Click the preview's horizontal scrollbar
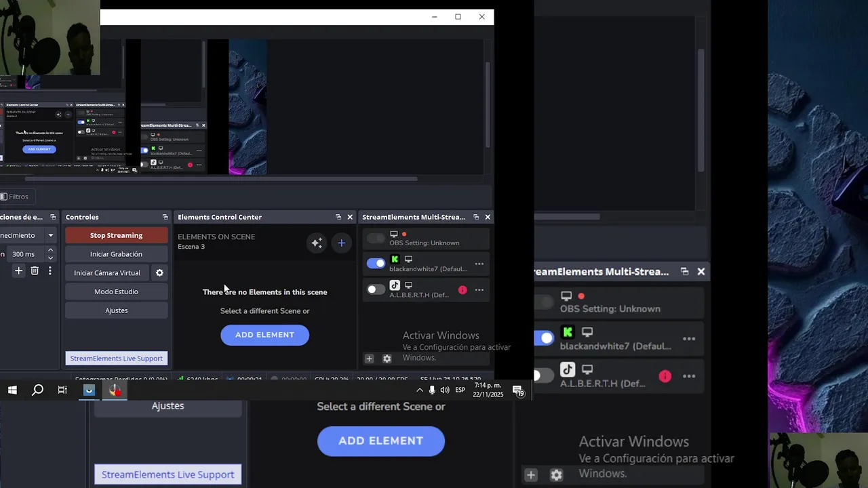 click(x=221, y=179)
